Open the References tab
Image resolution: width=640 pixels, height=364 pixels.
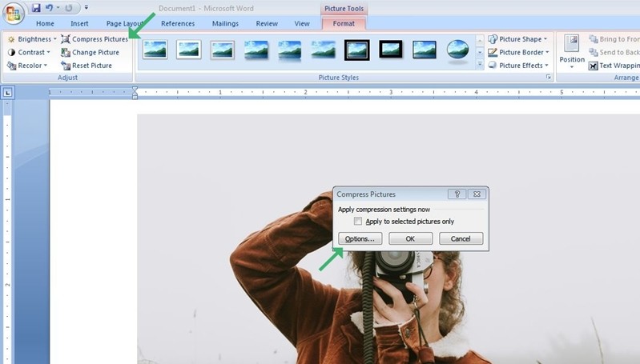pyautogui.click(x=178, y=24)
